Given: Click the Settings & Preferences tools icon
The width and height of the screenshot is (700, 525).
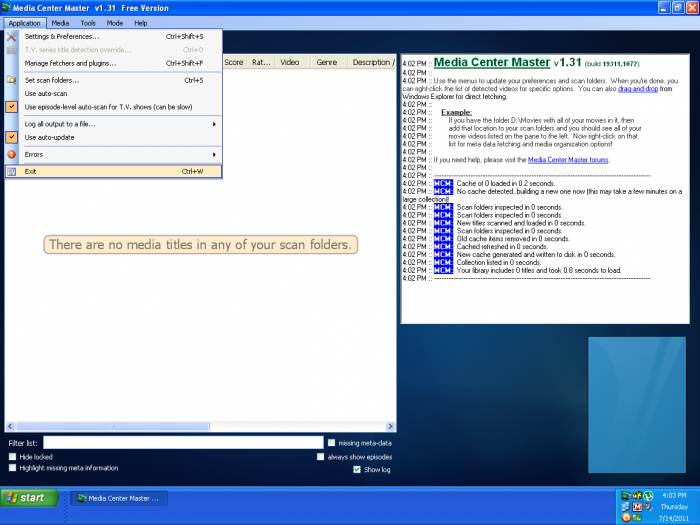Looking at the screenshot, I should click(x=12, y=37).
